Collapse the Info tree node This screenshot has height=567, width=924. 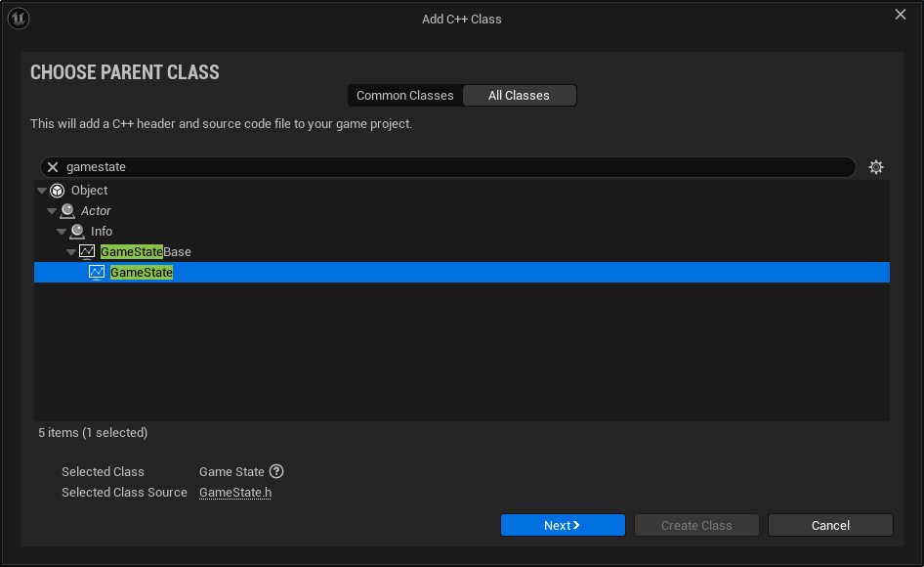tap(62, 232)
